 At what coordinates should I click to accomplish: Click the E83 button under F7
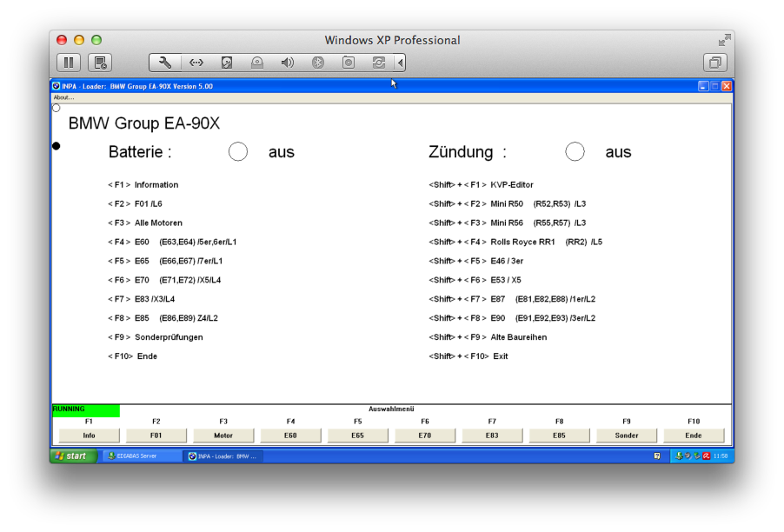[x=492, y=436]
